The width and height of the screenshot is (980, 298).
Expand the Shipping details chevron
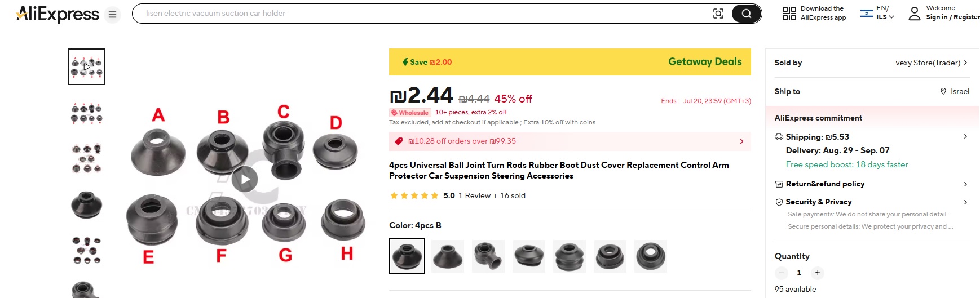click(965, 136)
